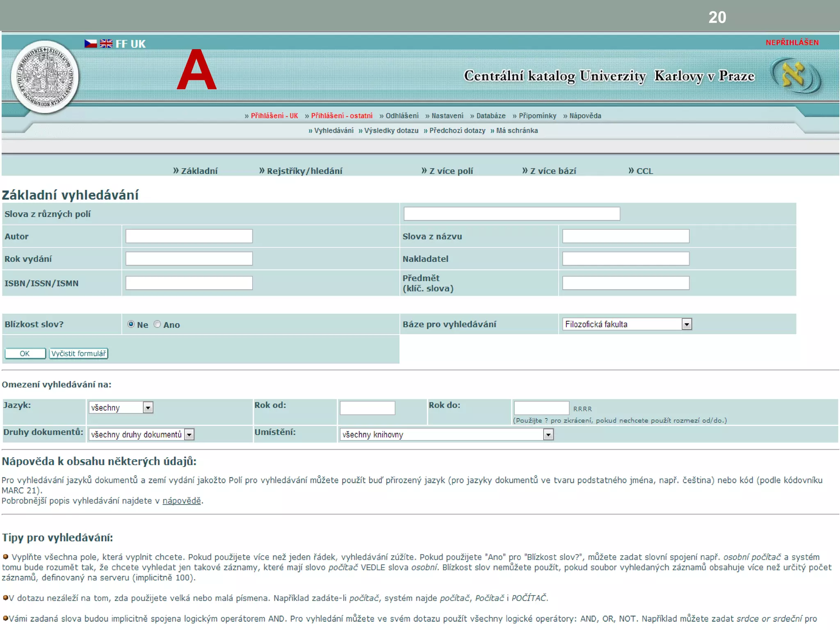
Task: Focus the Rok od year field
Action: [367, 408]
